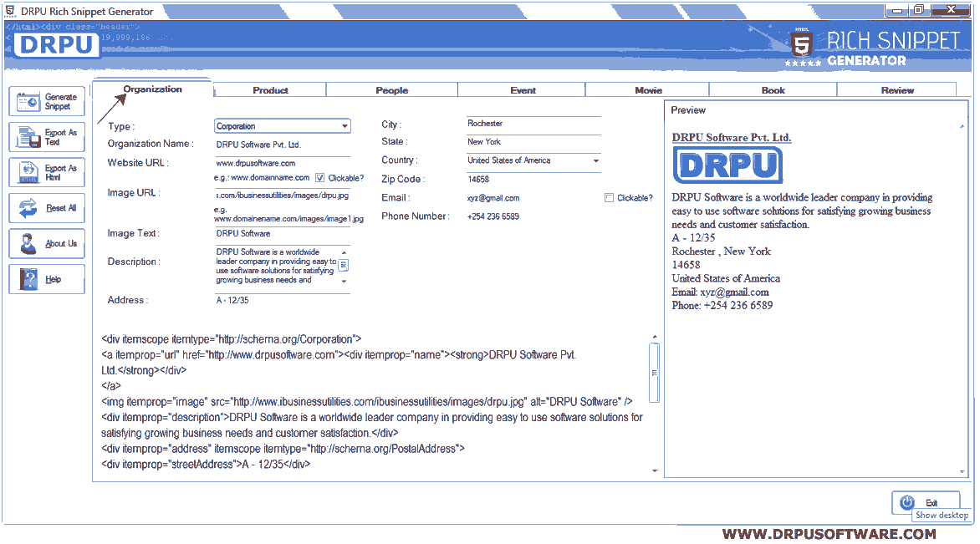Screen dimensions: 980x544
Task: Click Description box scroll down arrow
Action: (x=344, y=282)
